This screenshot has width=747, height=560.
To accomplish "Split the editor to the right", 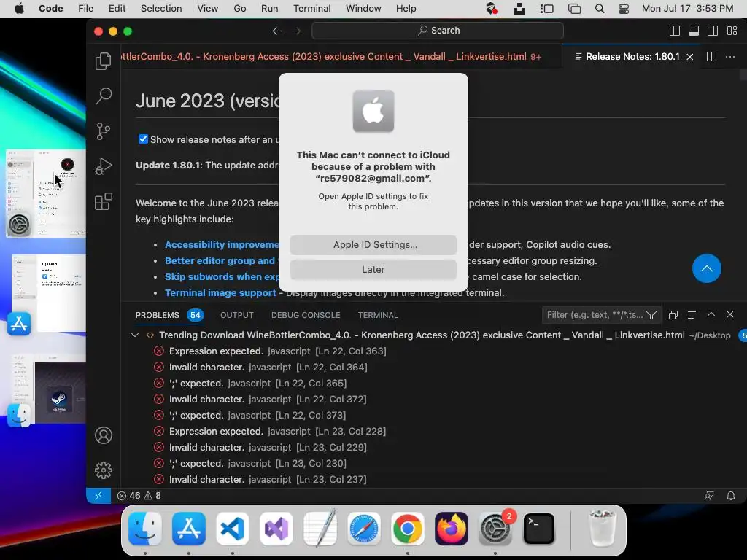I will [x=711, y=57].
